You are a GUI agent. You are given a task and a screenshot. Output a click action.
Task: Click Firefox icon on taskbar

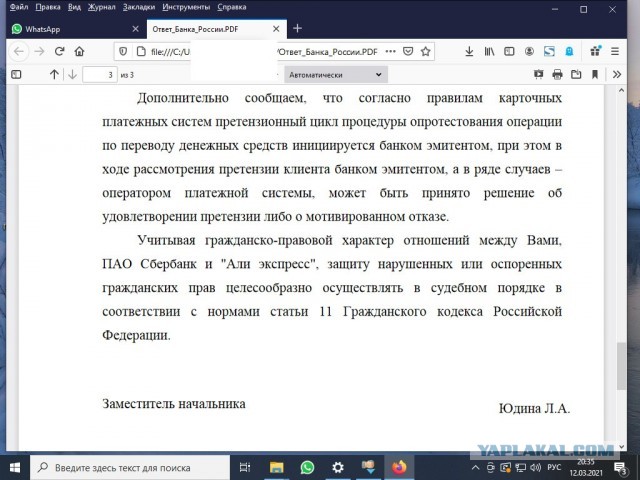pos(399,467)
